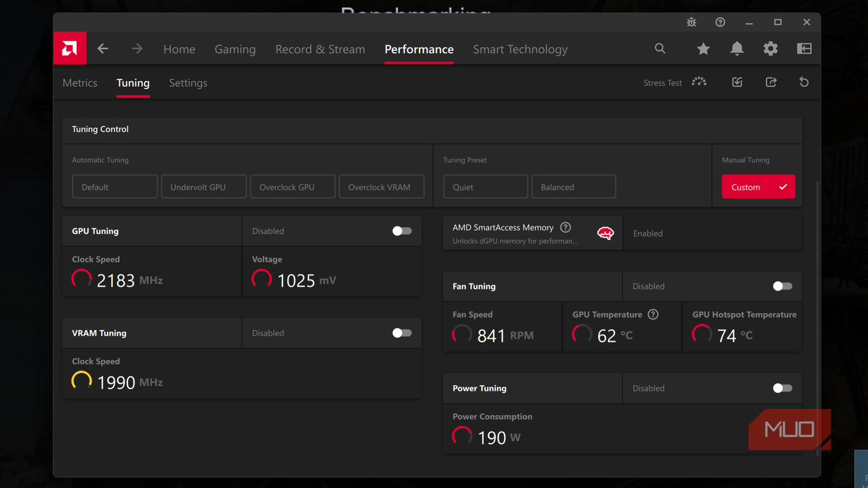
Task: Switch to the Gaming tab
Action: pos(235,49)
